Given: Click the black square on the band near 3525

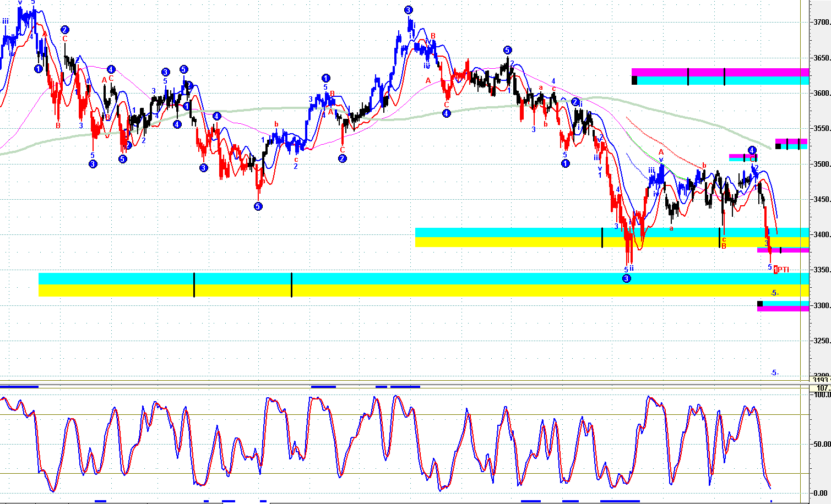Looking at the screenshot, I should 778,146.
